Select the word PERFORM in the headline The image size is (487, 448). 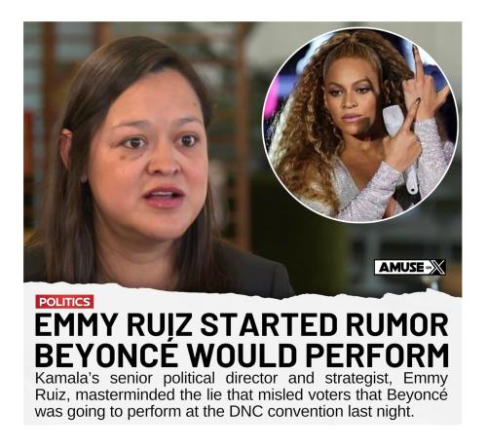tap(377, 355)
